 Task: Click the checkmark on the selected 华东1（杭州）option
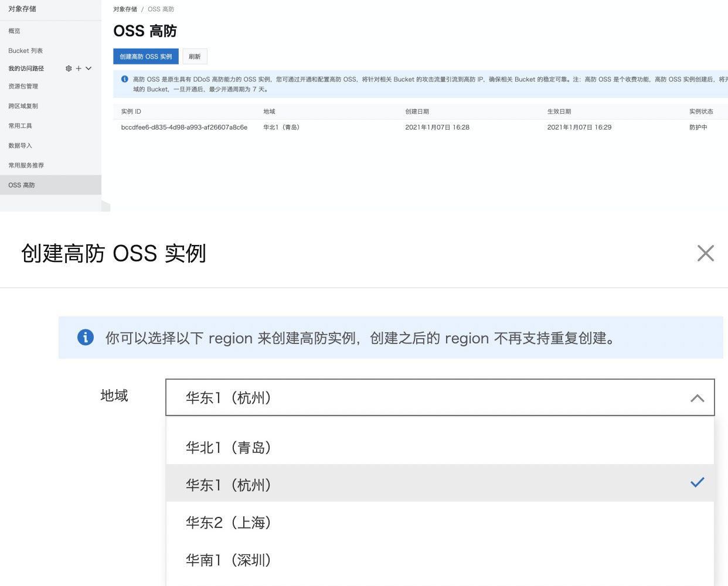click(x=698, y=483)
